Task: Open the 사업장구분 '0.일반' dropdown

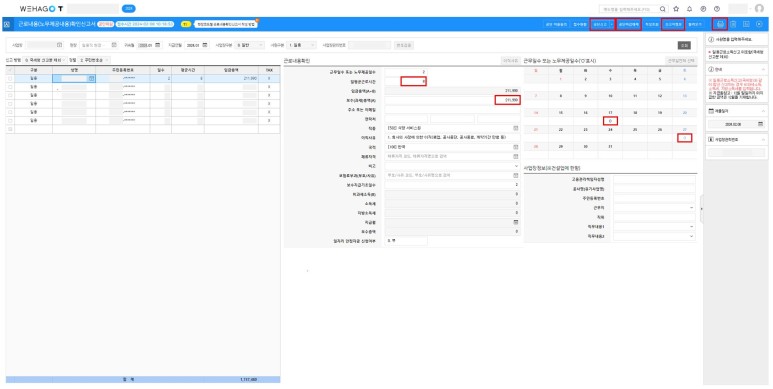Action: click(250, 45)
